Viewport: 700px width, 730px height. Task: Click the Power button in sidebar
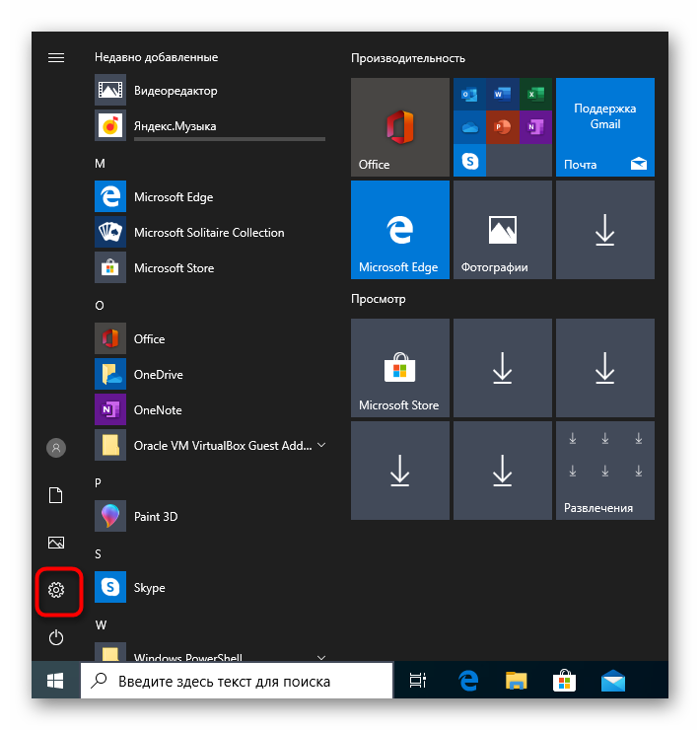[56, 637]
